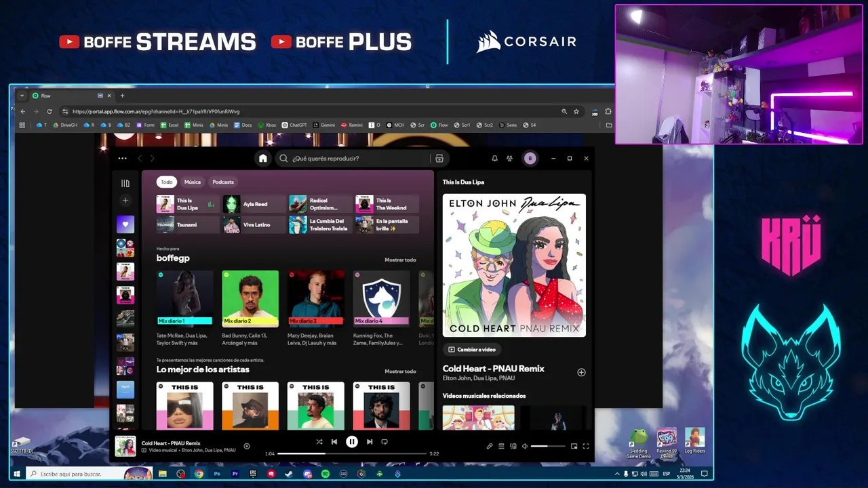Image resolution: width=868 pixels, height=488 pixels.
Task: Click Mostrar todo beside boffegp
Action: pyautogui.click(x=400, y=260)
